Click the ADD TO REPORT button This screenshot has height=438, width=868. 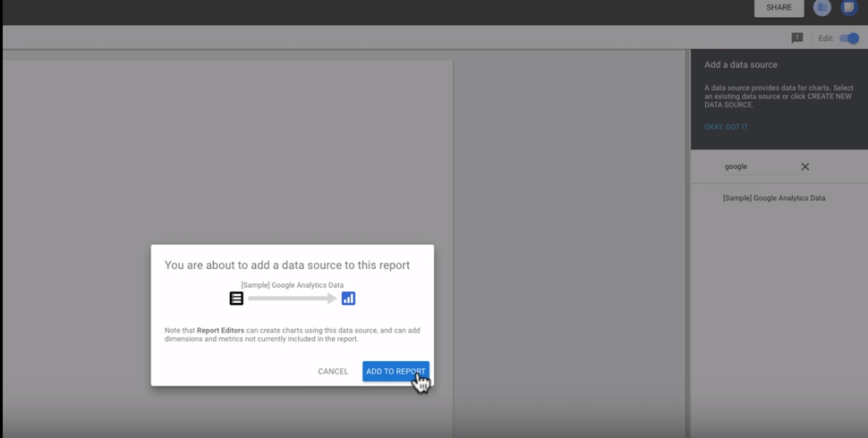pos(396,371)
